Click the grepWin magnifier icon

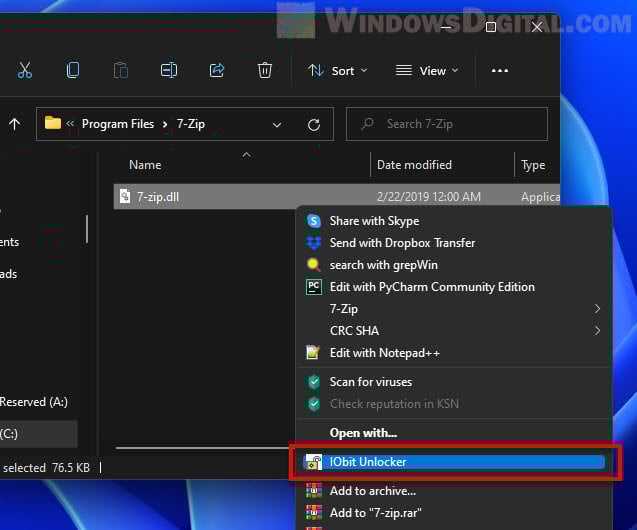(314, 265)
